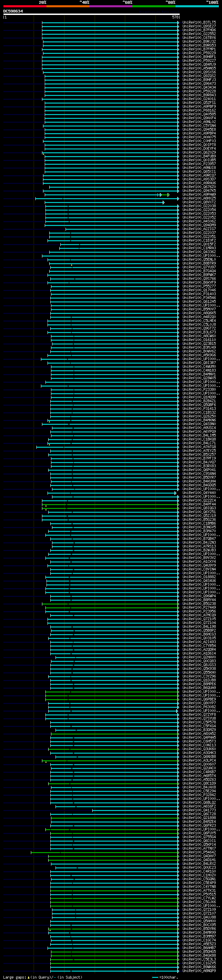Select the UniRef100_B9PWK7 label

199,275
